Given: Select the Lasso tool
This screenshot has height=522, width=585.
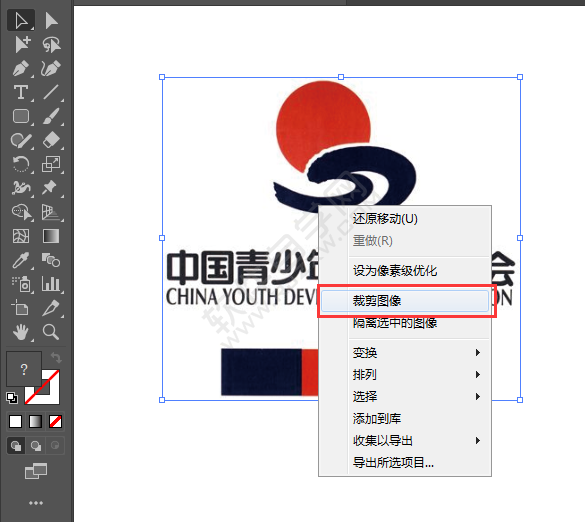Looking at the screenshot, I should click(x=51, y=44).
